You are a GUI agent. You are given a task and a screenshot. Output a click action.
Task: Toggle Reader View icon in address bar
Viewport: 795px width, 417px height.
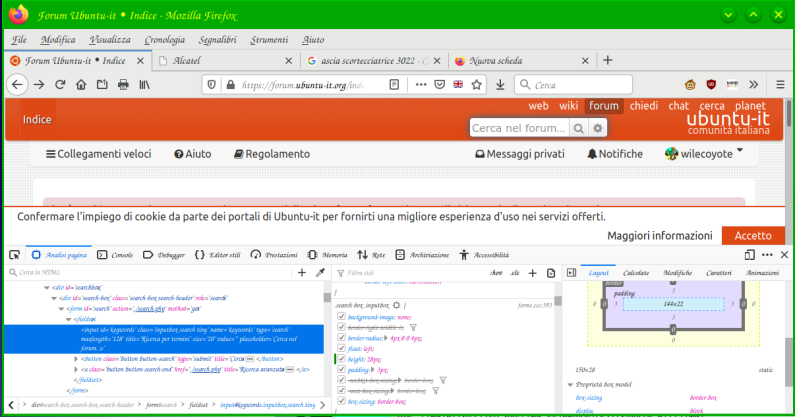click(x=394, y=85)
